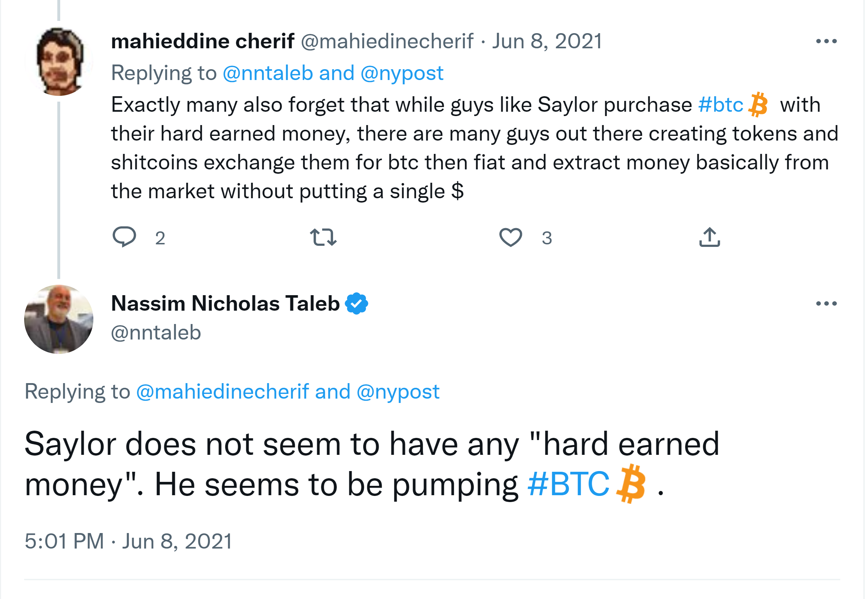This screenshot has width=868, height=599.
Task: Click Nassim Taleb's verified badge
Action: pos(356,303)
